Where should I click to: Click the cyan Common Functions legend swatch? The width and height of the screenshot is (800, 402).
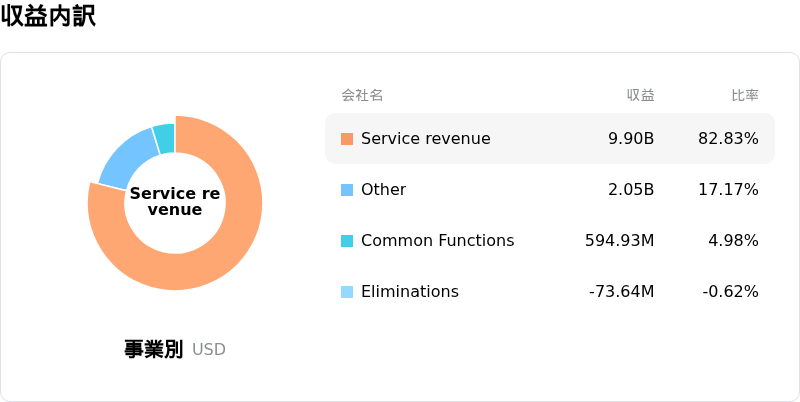[347, 241]
